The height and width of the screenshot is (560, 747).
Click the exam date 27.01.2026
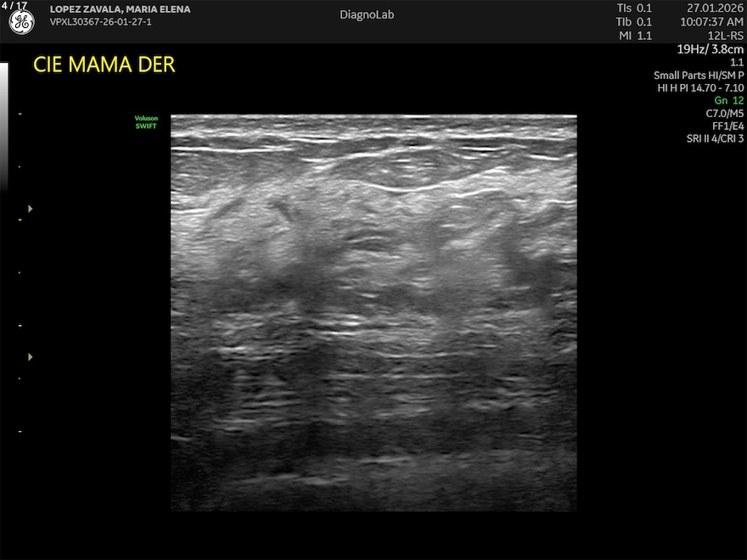715,8
